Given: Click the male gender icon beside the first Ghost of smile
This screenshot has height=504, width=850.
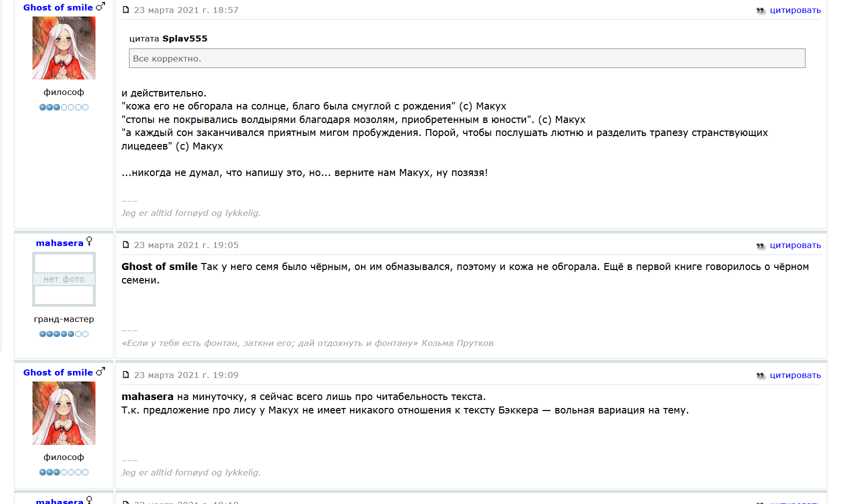Looking at the screenshot, I should coord(100,6).
